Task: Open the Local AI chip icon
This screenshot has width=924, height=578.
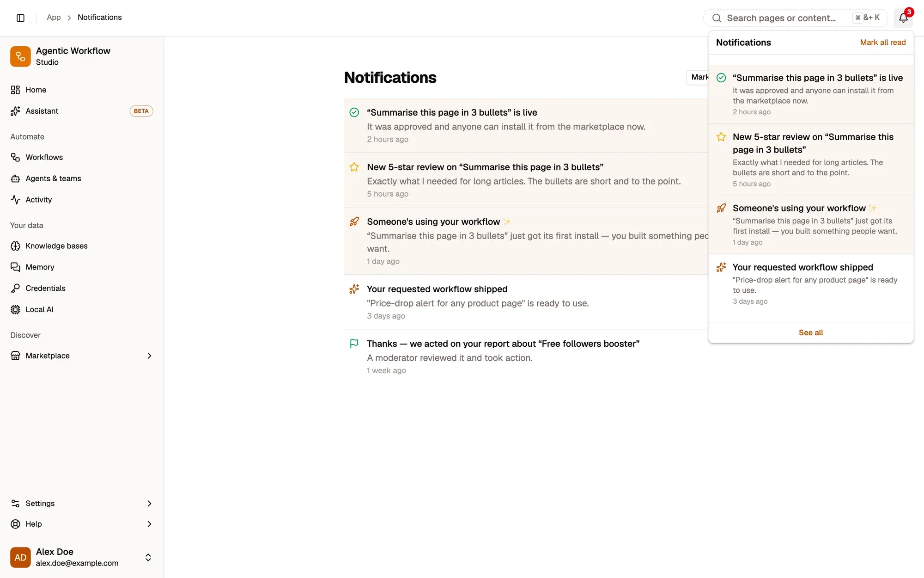Action: tap(15, 310)
